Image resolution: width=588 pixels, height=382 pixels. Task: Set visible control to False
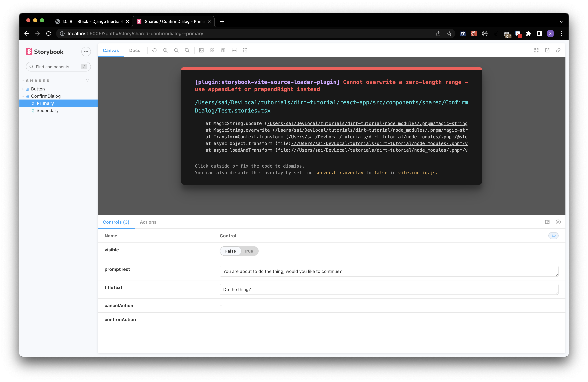click(x=230, y=251)
